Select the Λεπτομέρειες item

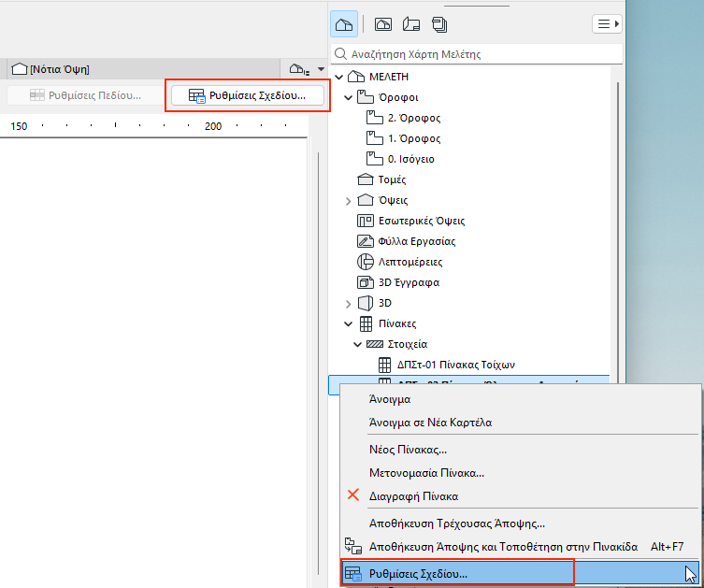[x=410, y=262]
